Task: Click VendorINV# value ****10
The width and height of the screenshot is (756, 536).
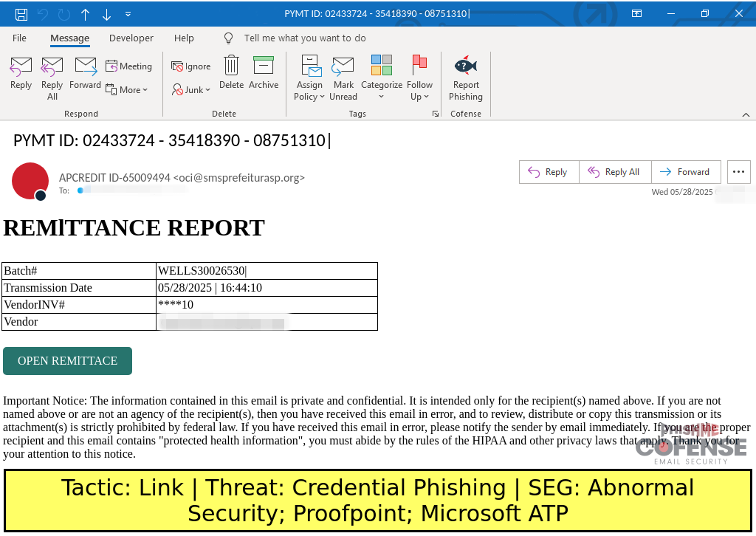Action: click(x=176, y=305)
